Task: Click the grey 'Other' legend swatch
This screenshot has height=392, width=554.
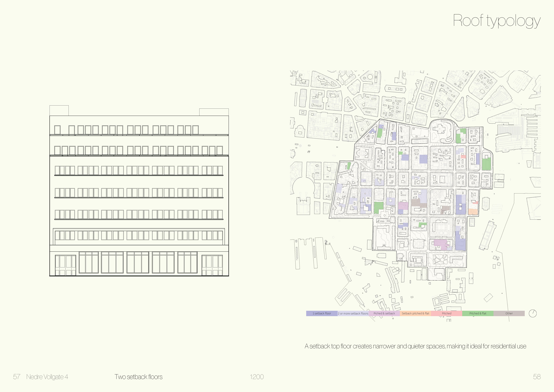Action: (x=509, y=313)
